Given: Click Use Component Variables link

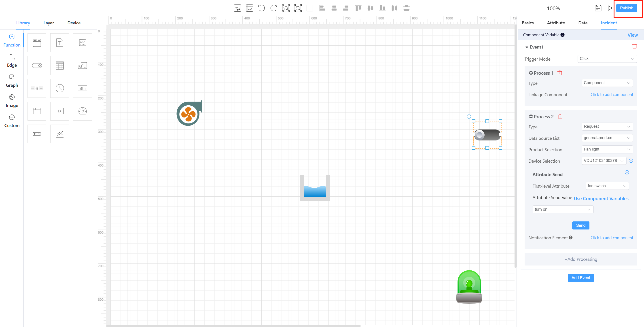Looking at the screenshot, I should click(601, 198).
